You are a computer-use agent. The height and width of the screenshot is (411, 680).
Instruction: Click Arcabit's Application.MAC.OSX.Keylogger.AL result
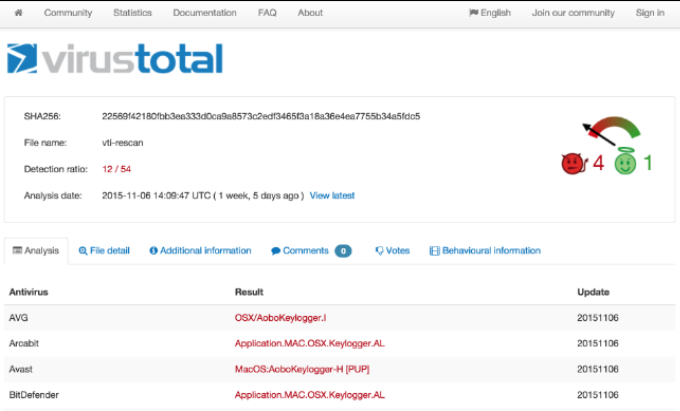[310, 343]
